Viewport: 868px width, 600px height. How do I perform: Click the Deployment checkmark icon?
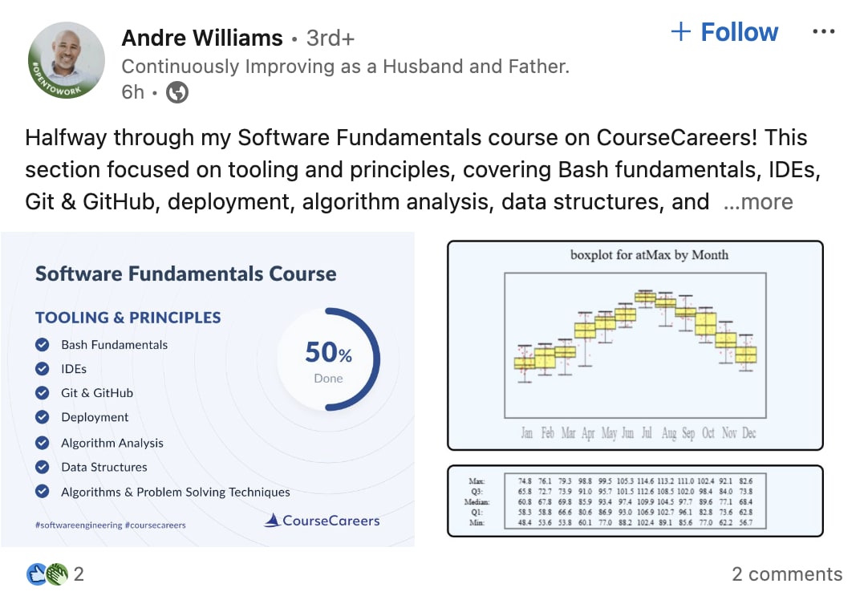(x=42, y=417)
